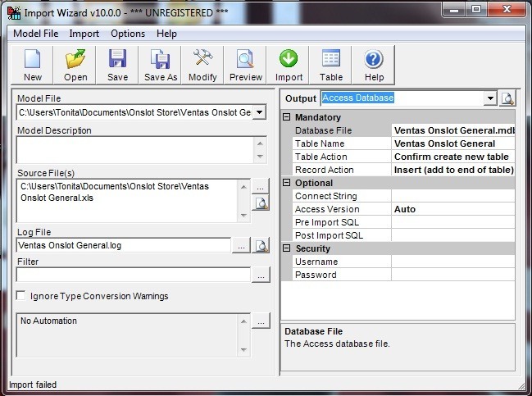This screenshot has height=396, width=532.
Task: Click the 'Ventas Onslot General.mdb' value
Action: click(454, 130)
